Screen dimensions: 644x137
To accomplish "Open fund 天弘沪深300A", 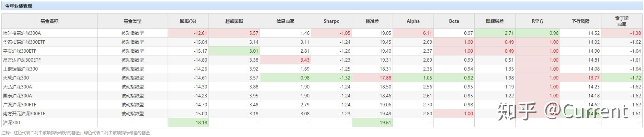I will point(18,87).
